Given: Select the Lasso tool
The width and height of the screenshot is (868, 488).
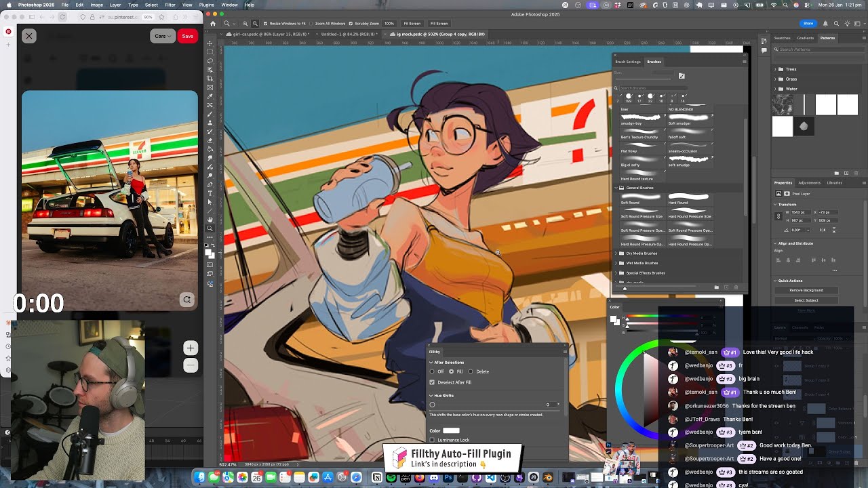Looking at the screenshot, I should (x=210, y=61).
